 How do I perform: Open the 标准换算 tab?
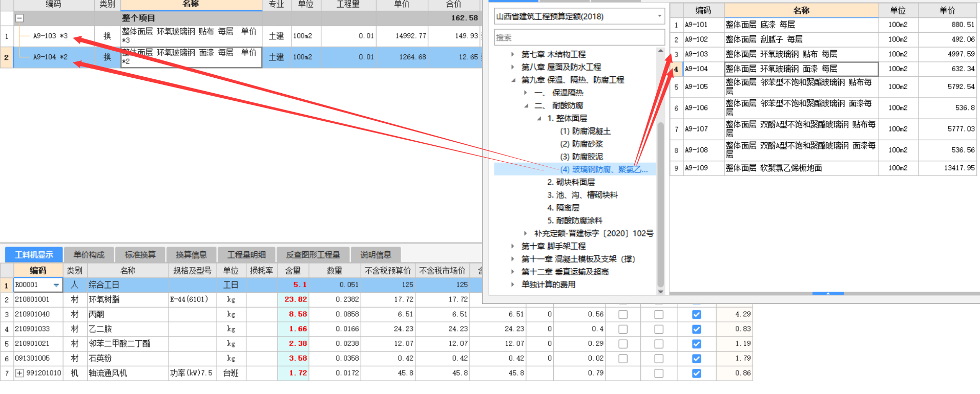tap(140, 255)
